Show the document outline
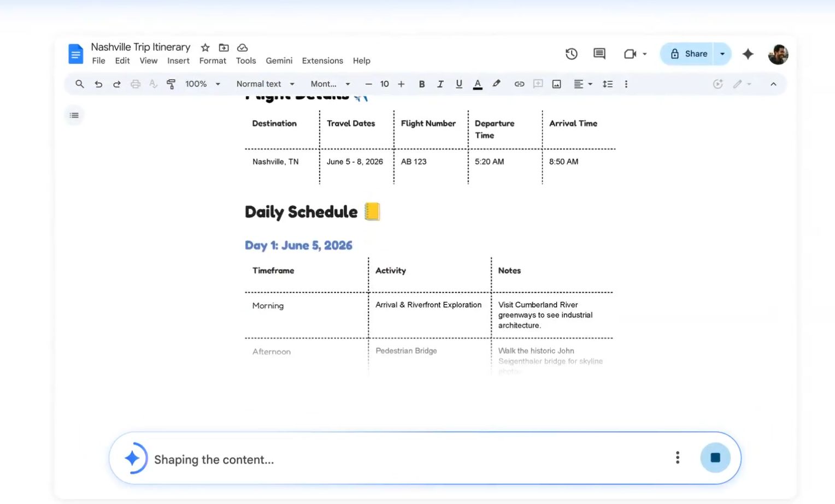The image size is (835, 504). tap(74, 115)
